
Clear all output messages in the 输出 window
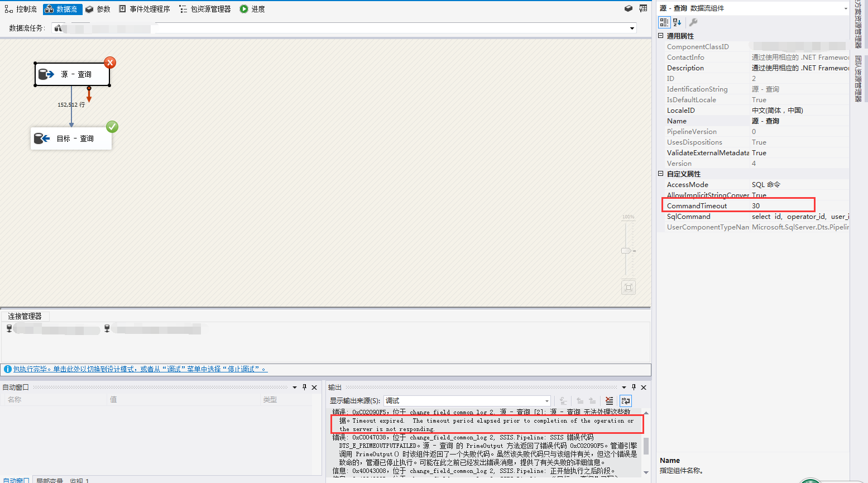(608, 400)
